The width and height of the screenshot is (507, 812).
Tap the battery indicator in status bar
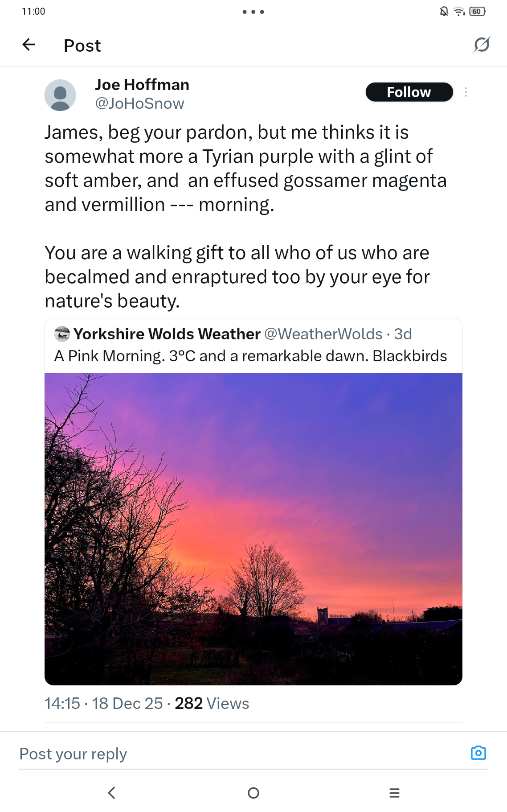(477, 12)
